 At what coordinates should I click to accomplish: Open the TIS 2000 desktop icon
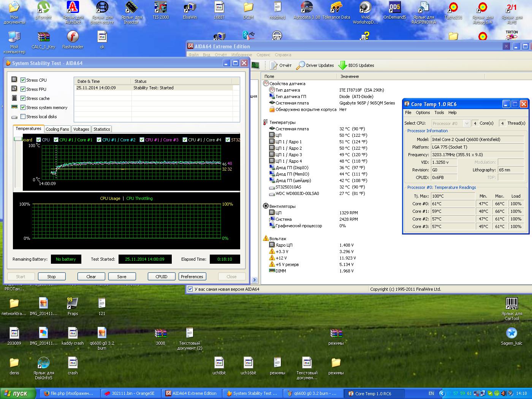(x=160, y=8)
